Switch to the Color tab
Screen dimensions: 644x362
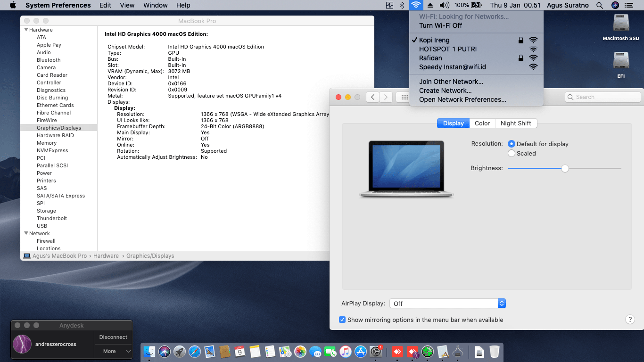482,123
